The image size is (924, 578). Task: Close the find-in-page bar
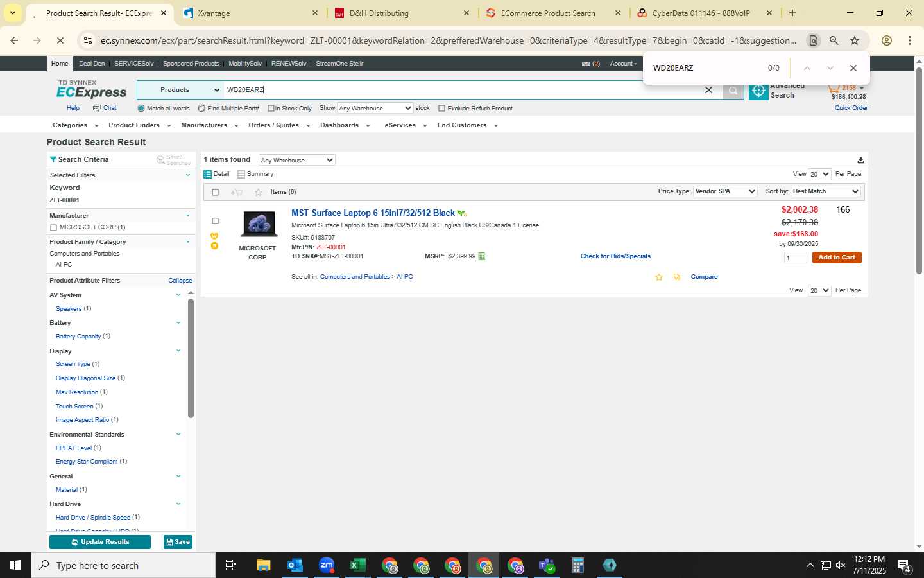853,68
